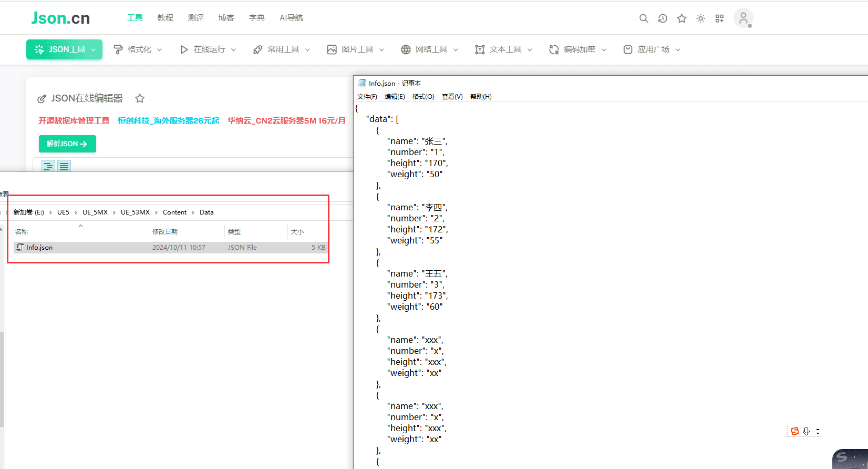Click the format indent icon in editor
The width and height of the screenshot is (868, 469).
pos(48,167)
